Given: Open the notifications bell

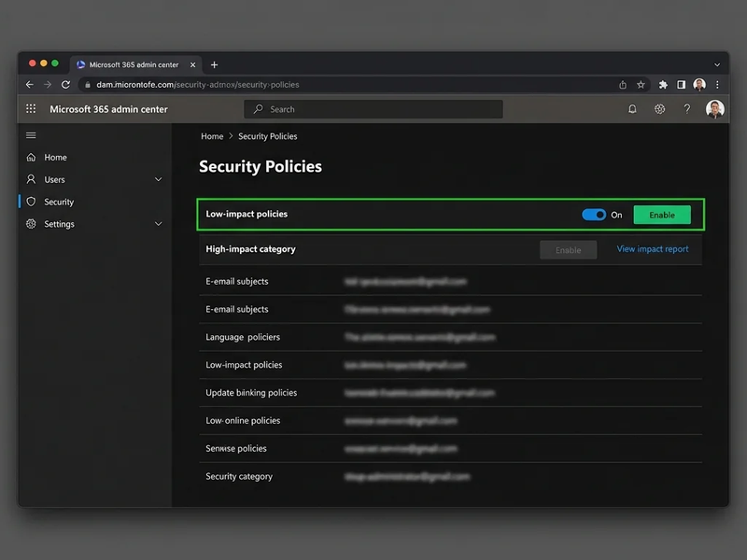Looking at the screenshot, I should coord(634,109).
